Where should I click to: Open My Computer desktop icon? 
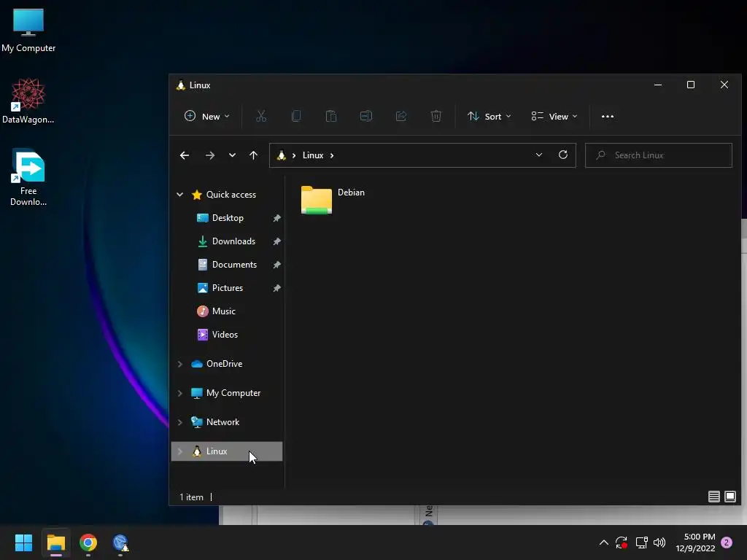click(x=28, y=31)
